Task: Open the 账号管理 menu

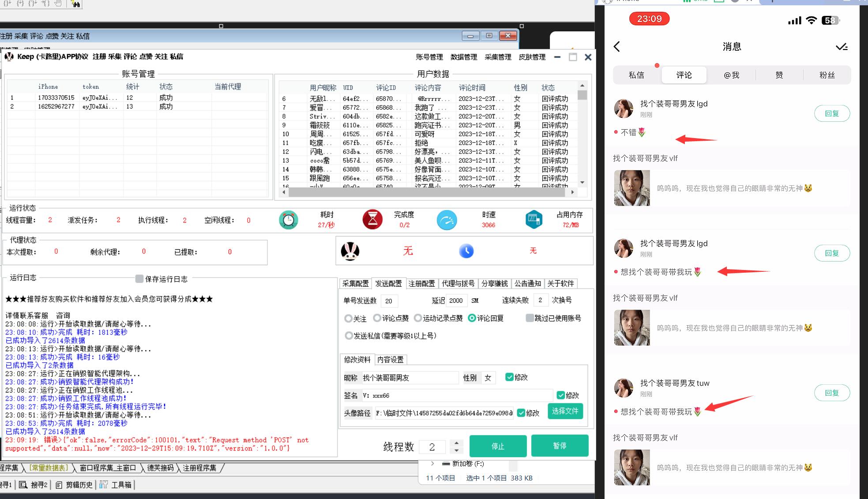Action: coord(429,57)
